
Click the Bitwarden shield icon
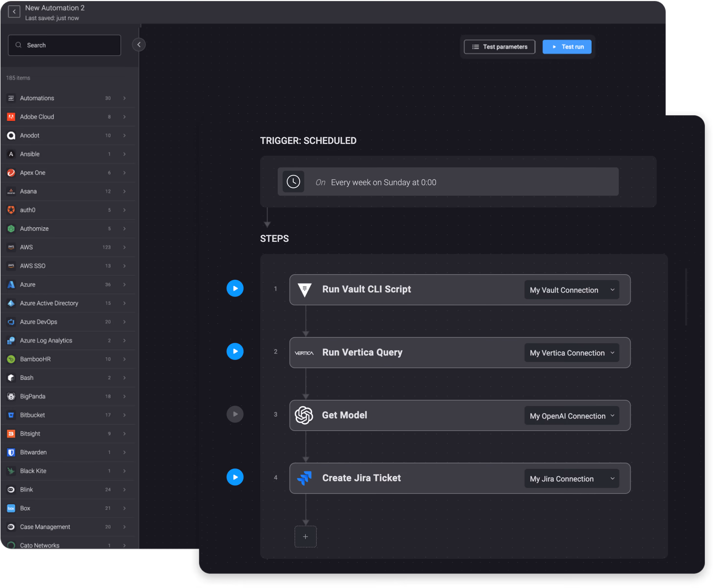point(11,452)
